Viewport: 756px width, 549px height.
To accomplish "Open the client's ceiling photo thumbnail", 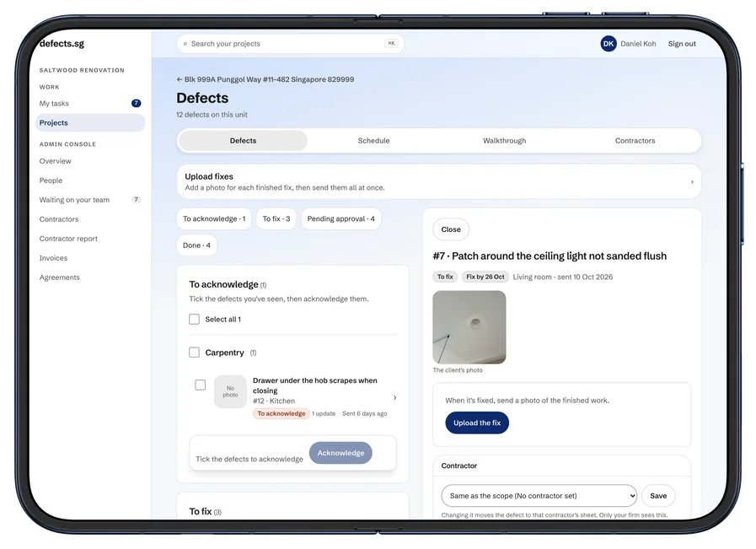I will pos(469,327).
